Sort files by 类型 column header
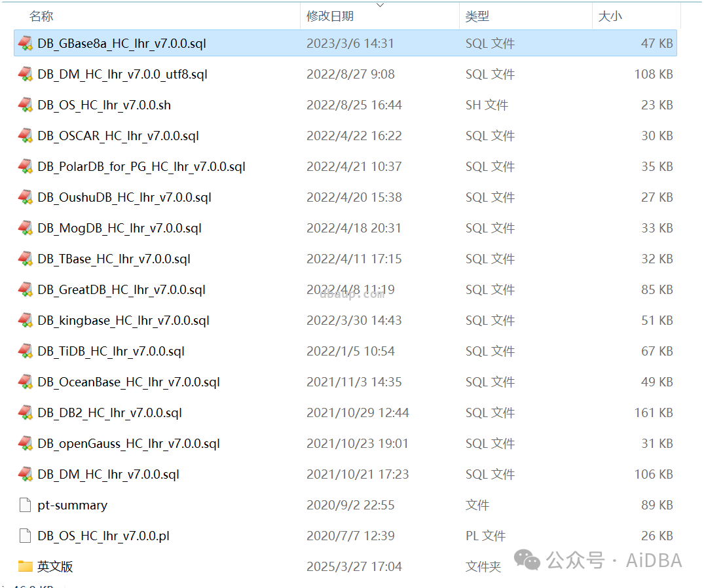 [x=477, y=16]
